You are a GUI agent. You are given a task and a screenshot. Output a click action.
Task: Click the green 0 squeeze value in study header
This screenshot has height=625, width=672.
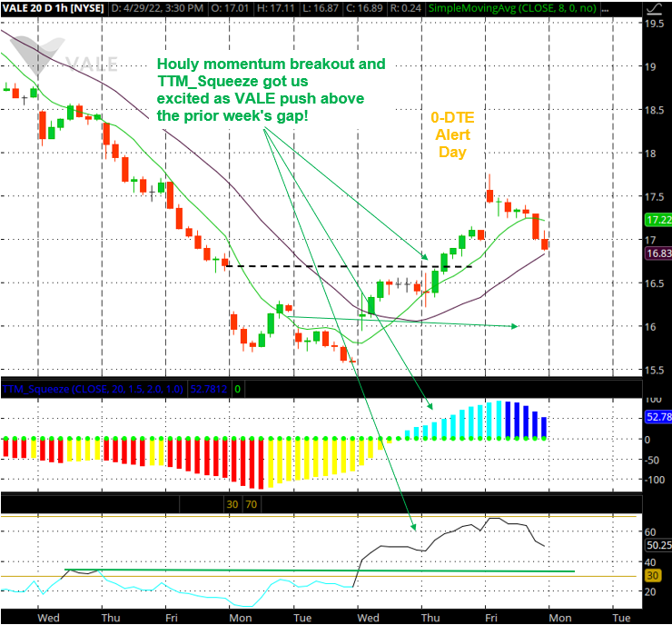coord(237,389)
